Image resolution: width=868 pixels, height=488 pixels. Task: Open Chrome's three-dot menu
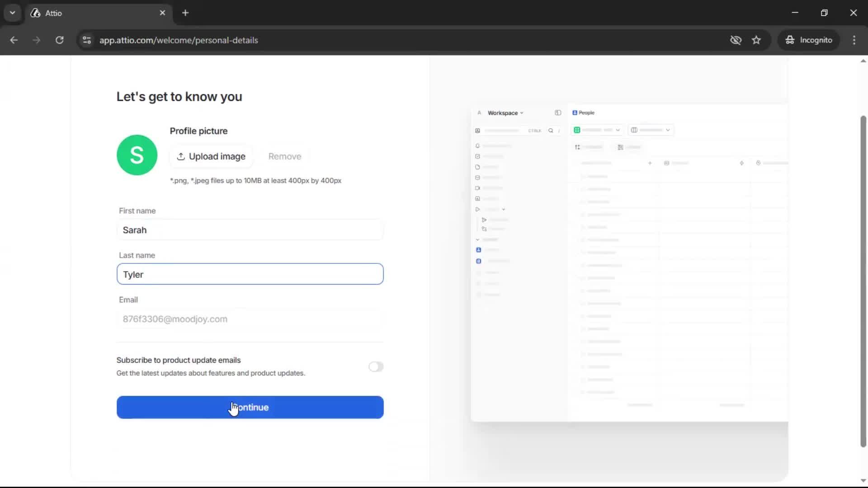[x=854, y=40]
